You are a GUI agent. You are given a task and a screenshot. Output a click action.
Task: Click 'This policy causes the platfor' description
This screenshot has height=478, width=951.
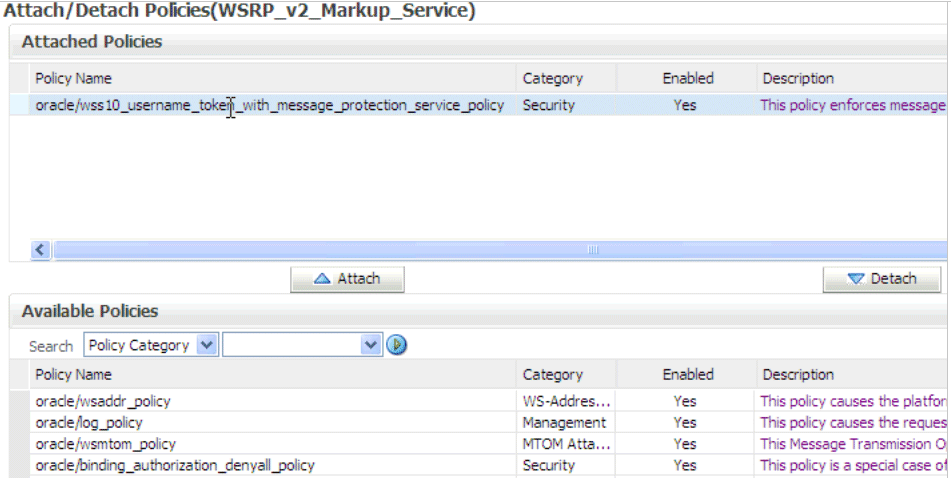(x=853, y=401)
